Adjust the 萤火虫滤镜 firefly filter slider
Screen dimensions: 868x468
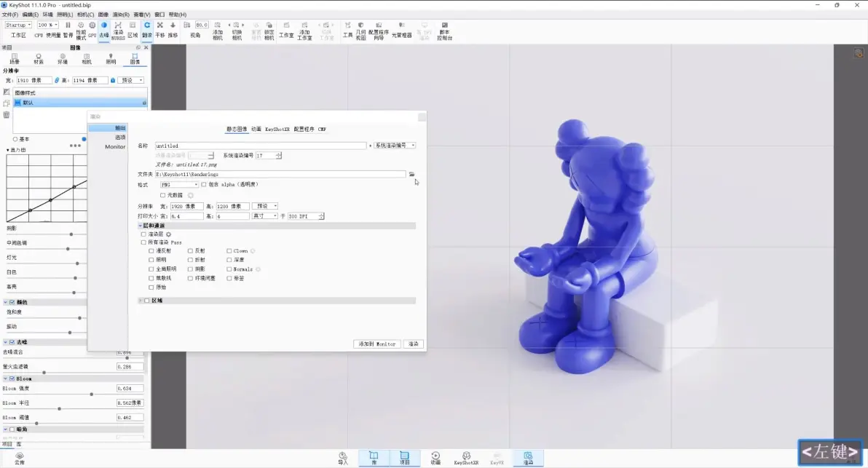coord(44,373)
